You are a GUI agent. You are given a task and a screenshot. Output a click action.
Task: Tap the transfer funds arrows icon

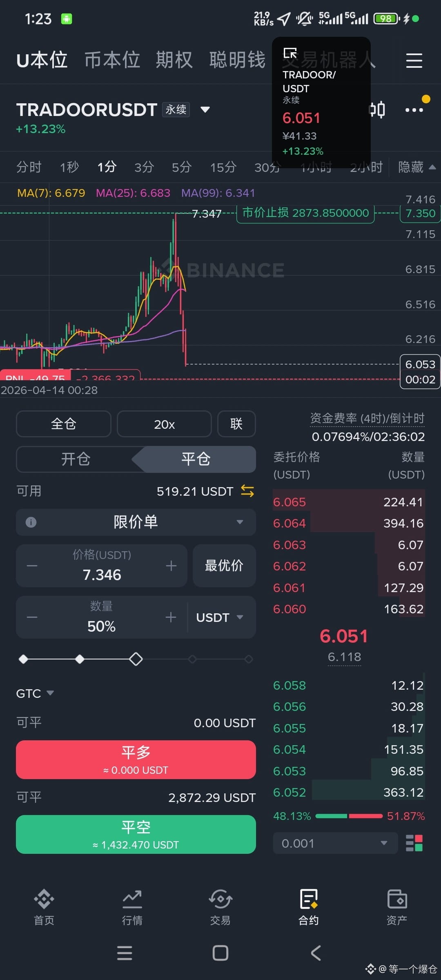[x=247, y=491]
